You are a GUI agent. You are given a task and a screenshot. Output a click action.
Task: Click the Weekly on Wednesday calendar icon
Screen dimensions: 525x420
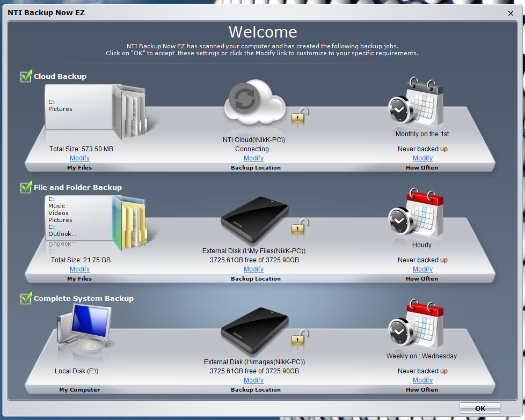point(416,322)
